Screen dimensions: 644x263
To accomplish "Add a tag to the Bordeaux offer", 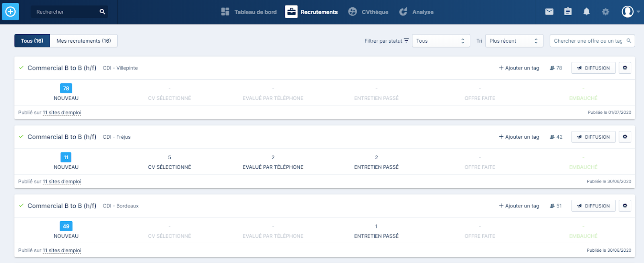I will 519,205.
